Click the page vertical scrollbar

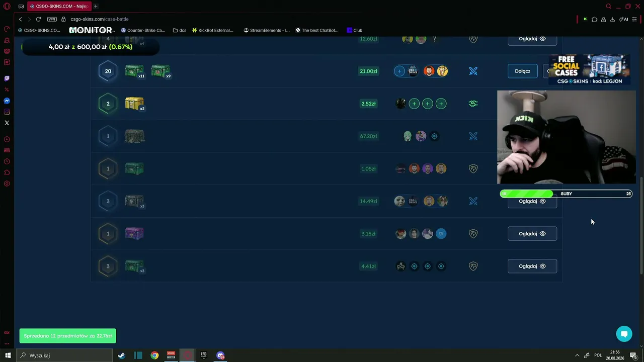point(641,225)
